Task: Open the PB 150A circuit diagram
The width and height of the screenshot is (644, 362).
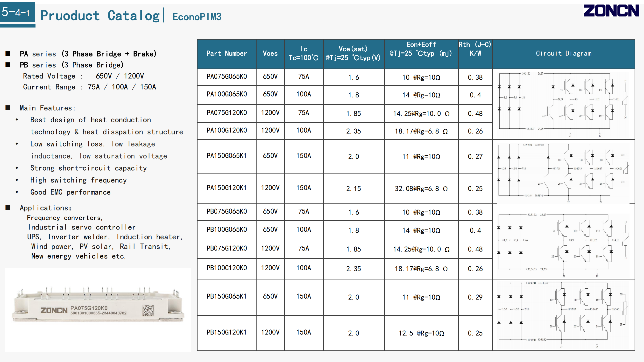Action: pyautogui.click(x=564, y=314)
